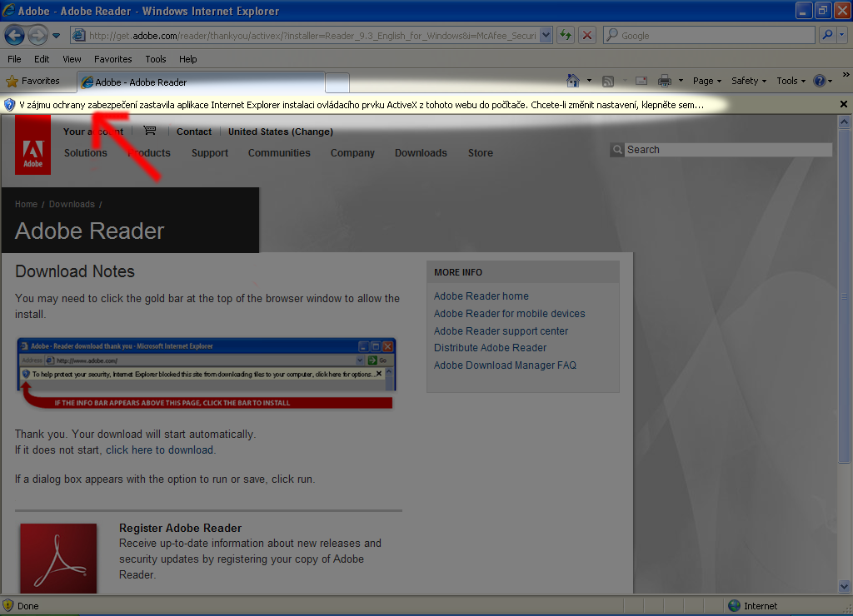The height and width of the screenshot is (616, 853).
Task: Open Adobe Reader support center link
Action: pyautogui.click(x=501, y=331)
